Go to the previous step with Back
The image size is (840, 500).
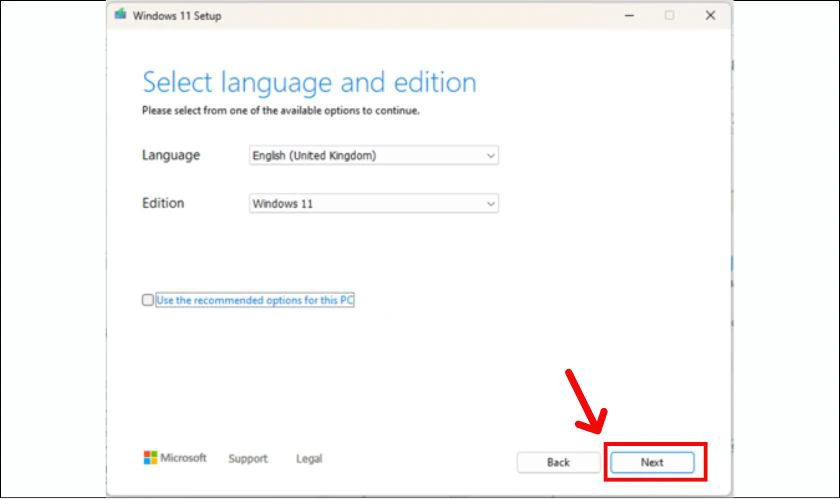(558, 462)
